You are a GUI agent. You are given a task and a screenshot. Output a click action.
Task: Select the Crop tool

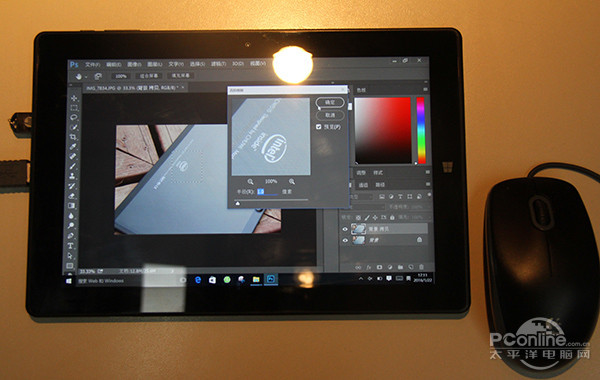pyautogui.click(x=73, y=137)
